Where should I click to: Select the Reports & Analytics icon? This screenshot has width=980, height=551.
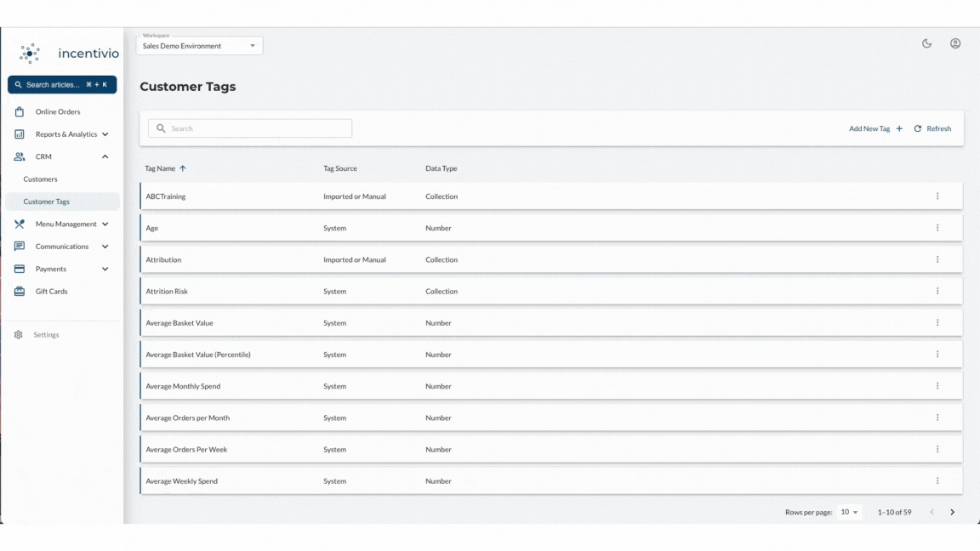(19, 133)
